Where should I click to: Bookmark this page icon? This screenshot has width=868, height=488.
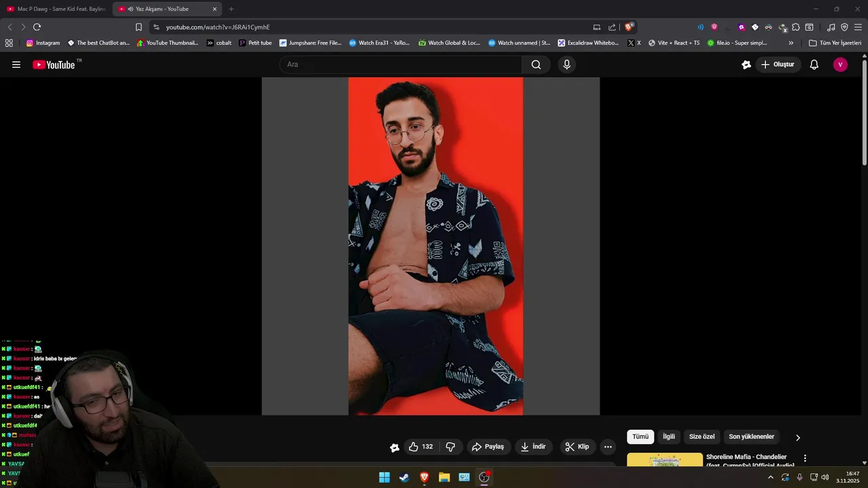pos(138,27)
